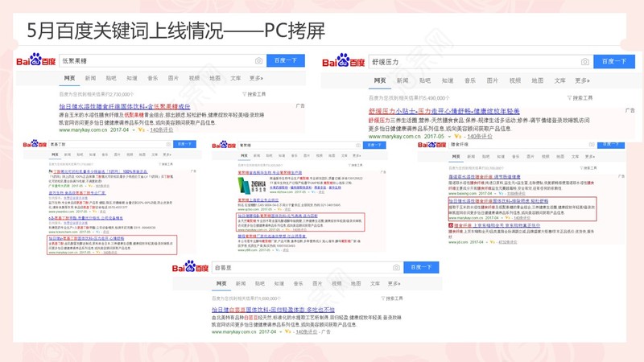Open 文库 tab in 低聚果糖 search
The image size is (644, 362).
pyautogui.click(x=235, y=78)
